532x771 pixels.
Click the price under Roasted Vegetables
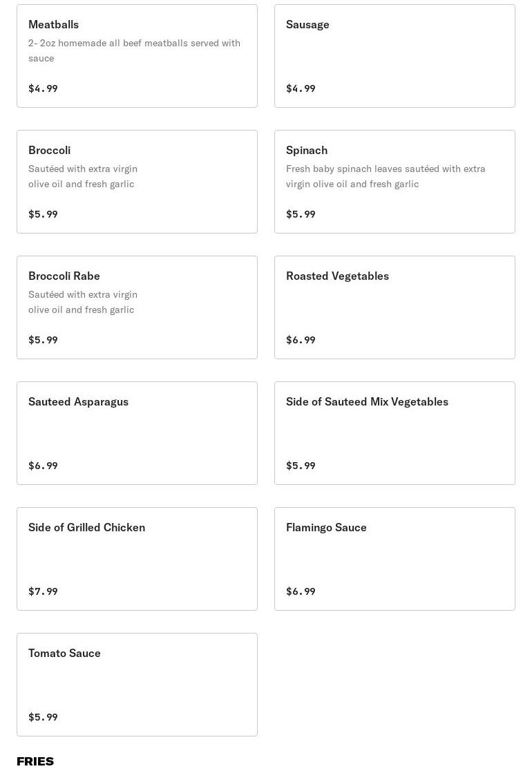coord(301,340)
